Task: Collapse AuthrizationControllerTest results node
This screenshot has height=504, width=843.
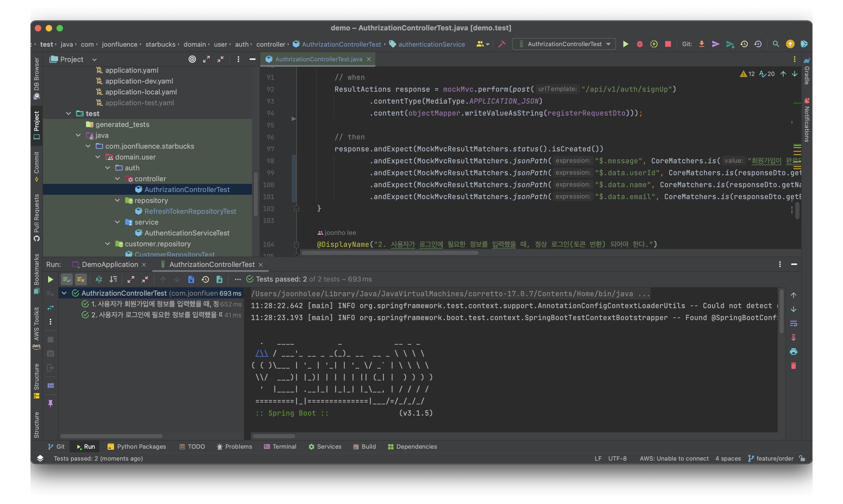Action: [x=64, y=293]
